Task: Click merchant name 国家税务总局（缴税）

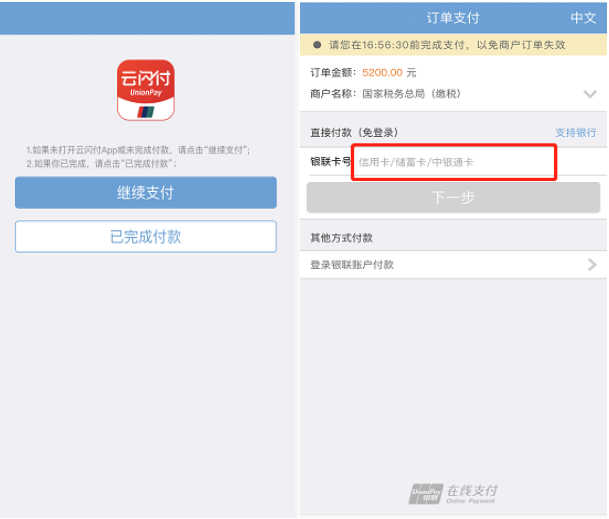Action: pyautogui.click(x=412, y=94)
